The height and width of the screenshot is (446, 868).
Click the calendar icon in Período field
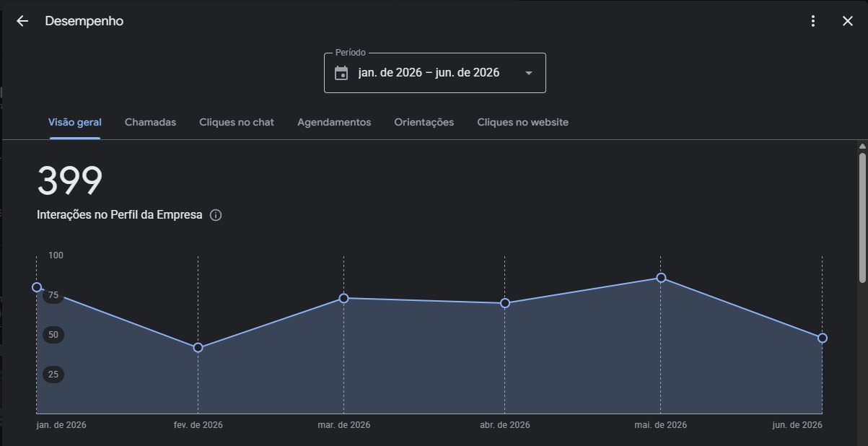pos(341,73)
